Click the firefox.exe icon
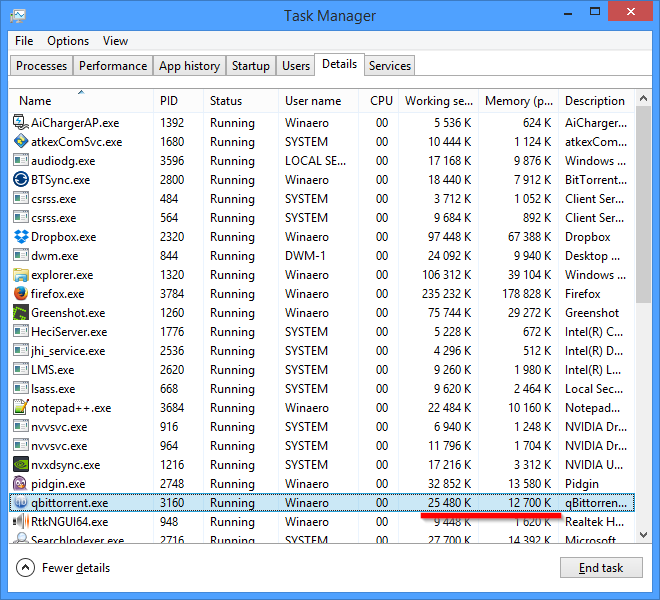Screen dimensions: 660x600 [21, 293]
